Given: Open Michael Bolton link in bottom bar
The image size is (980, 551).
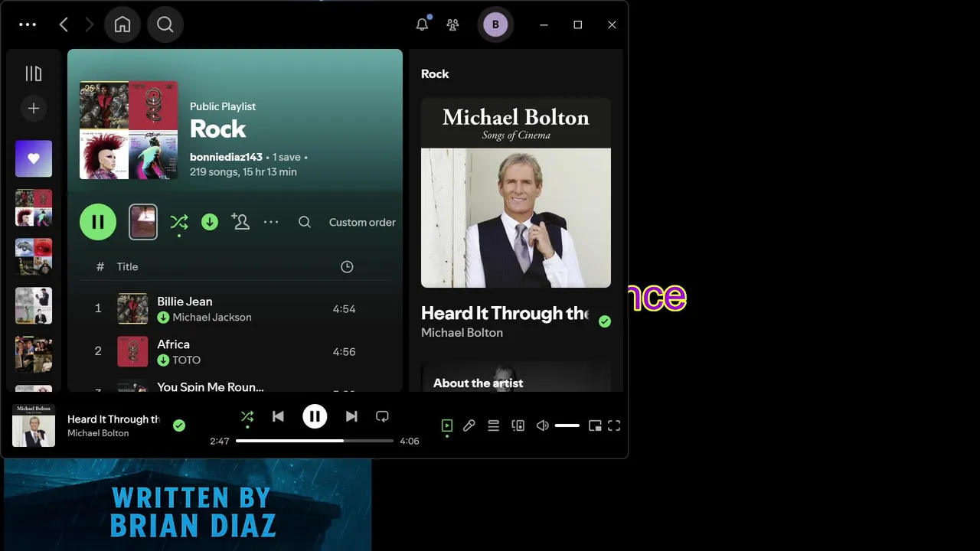Looking at the screenshot, I should 98,433.
